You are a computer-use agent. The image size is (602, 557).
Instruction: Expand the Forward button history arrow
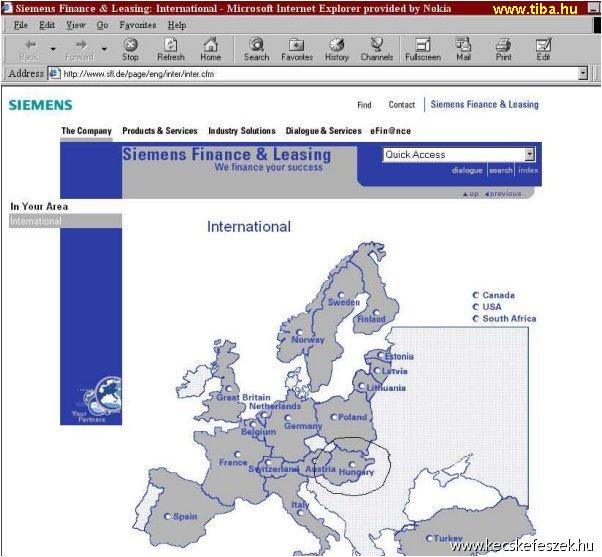click(x=104, y=49)
